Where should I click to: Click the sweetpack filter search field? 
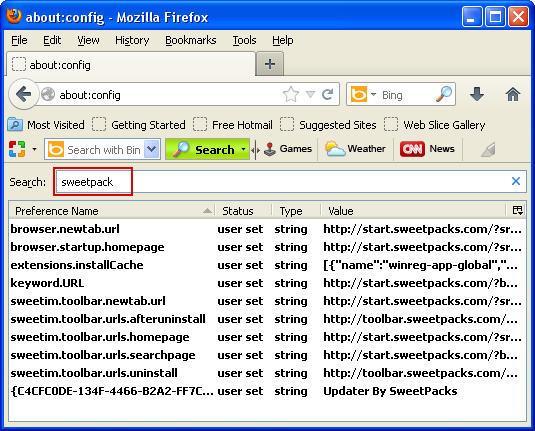point(290,181)
